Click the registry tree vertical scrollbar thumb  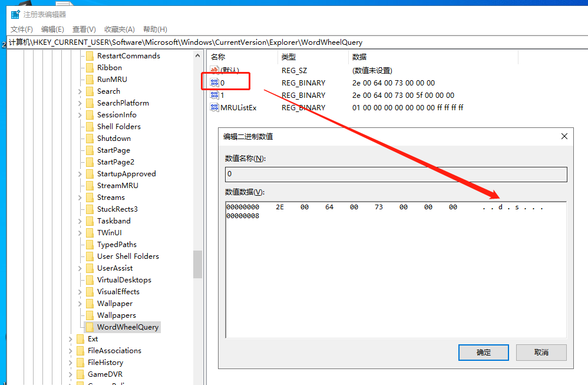pyautogui.click(x=198, y=264)
